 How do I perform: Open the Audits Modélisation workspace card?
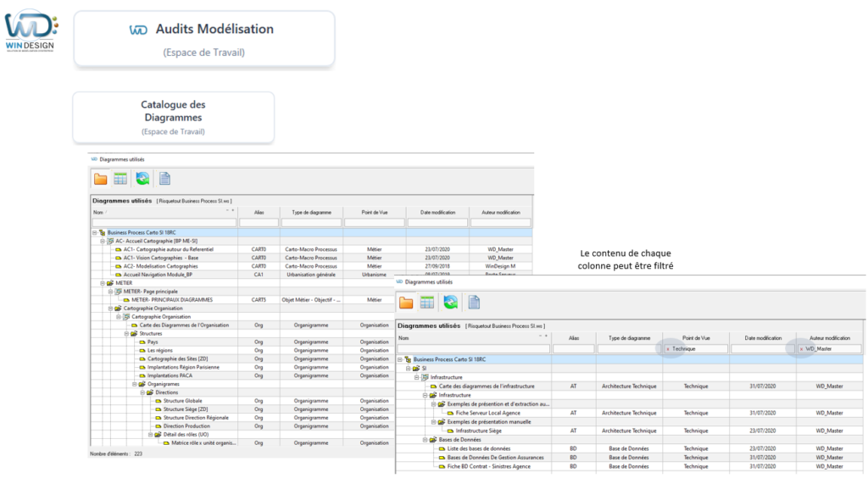pos(204,39)
